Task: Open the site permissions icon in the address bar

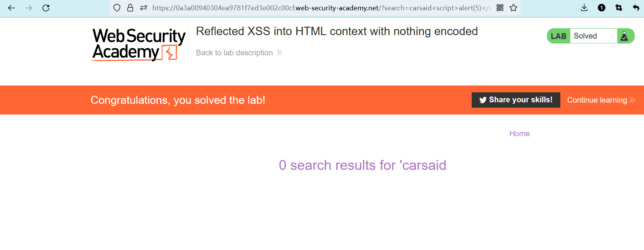Action: pyautogui.click(x=144, y=8)
